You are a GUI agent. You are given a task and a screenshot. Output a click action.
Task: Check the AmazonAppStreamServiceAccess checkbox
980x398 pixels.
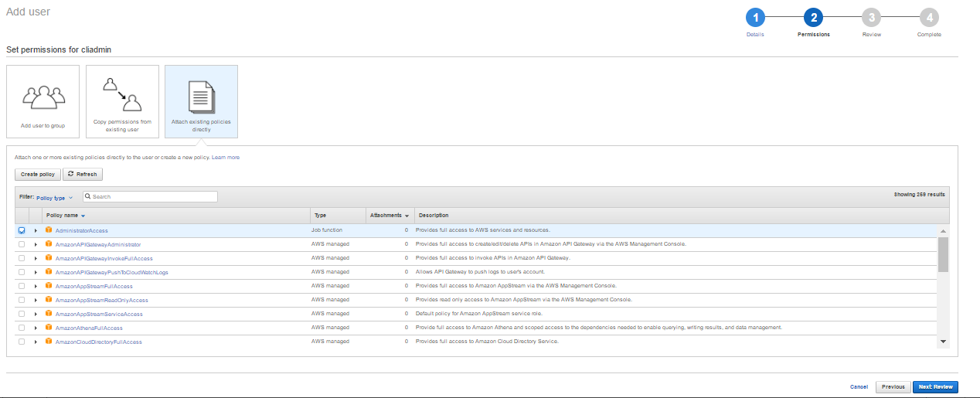tap(22, 314)
